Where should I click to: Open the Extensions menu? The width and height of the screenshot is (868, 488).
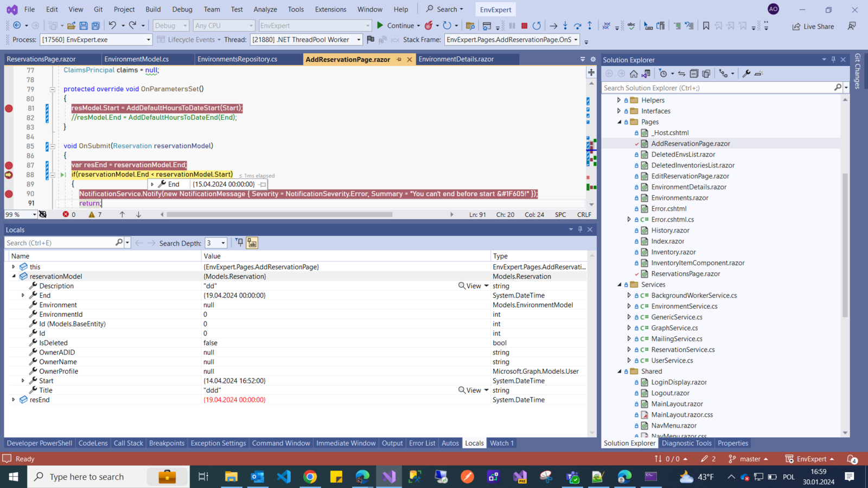(330, 9)
